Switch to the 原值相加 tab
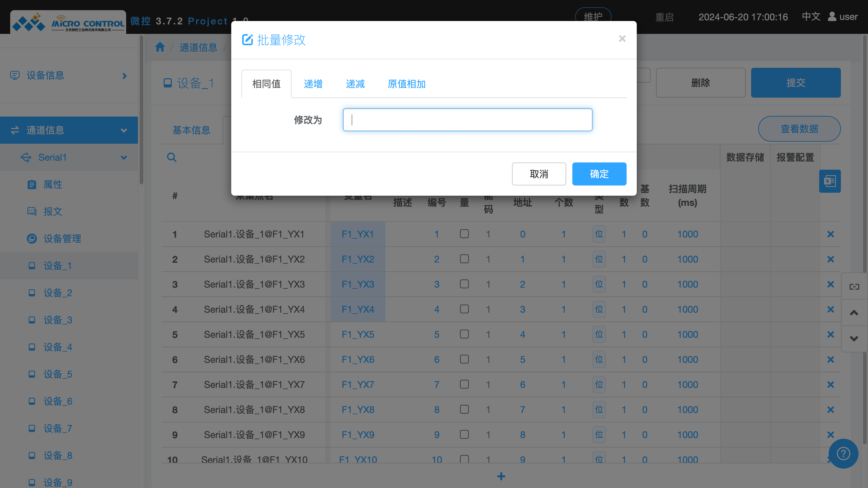The height and width of the screenshot is (488, 868). (x=406, y=84)
